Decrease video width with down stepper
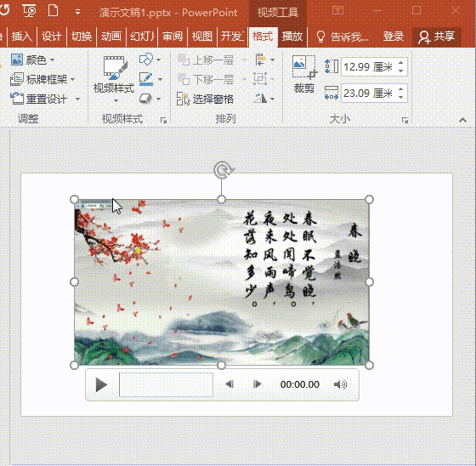This screenshot has height=466, width=476. point(401,97)
